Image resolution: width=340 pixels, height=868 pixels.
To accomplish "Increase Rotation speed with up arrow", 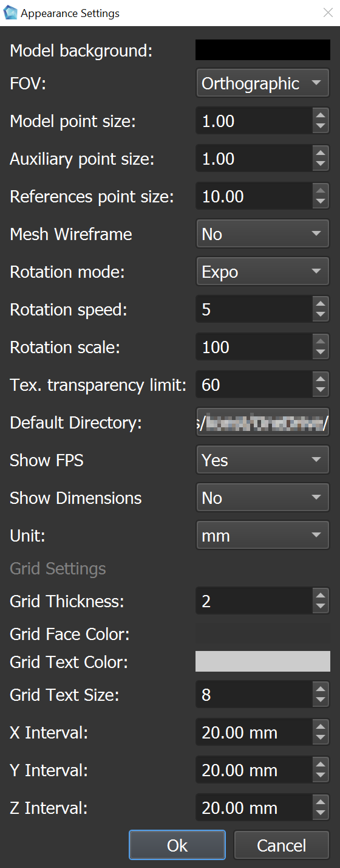I will [321, 303].
